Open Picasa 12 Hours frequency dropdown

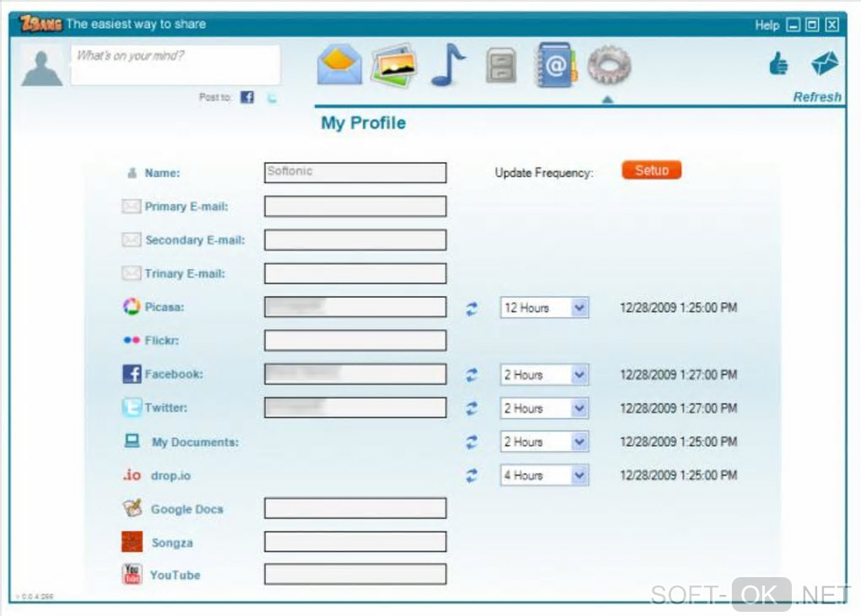(x=544, y=307)
